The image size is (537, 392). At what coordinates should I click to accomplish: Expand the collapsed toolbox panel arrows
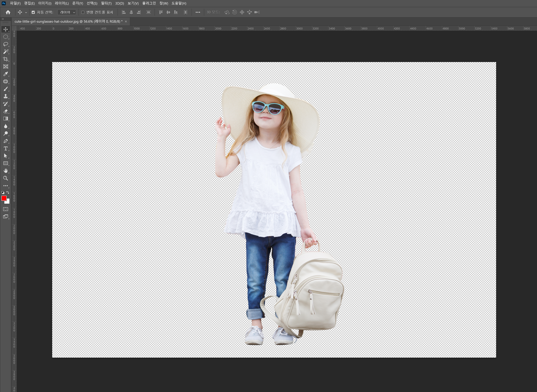click(x=3, y=19)
